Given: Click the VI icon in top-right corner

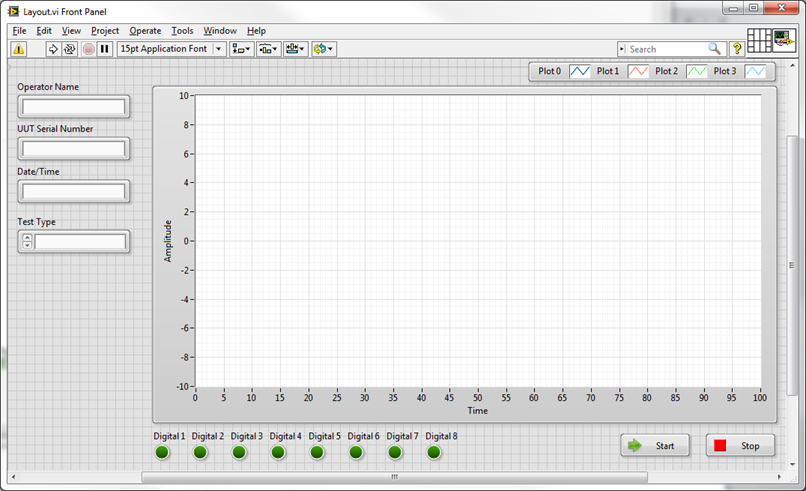Looking at the screenshot, I should coord(784,41).
